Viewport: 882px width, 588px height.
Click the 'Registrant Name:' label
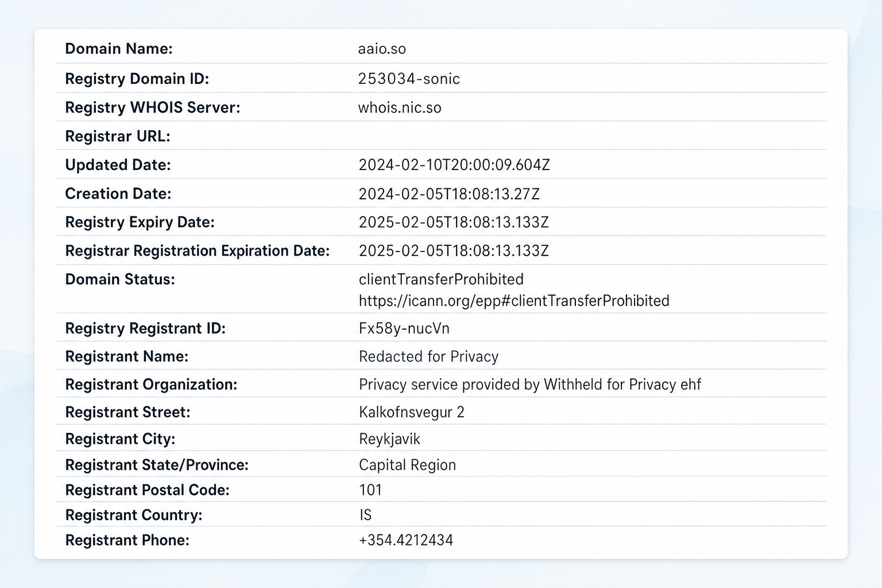click(x=126, y=357)
